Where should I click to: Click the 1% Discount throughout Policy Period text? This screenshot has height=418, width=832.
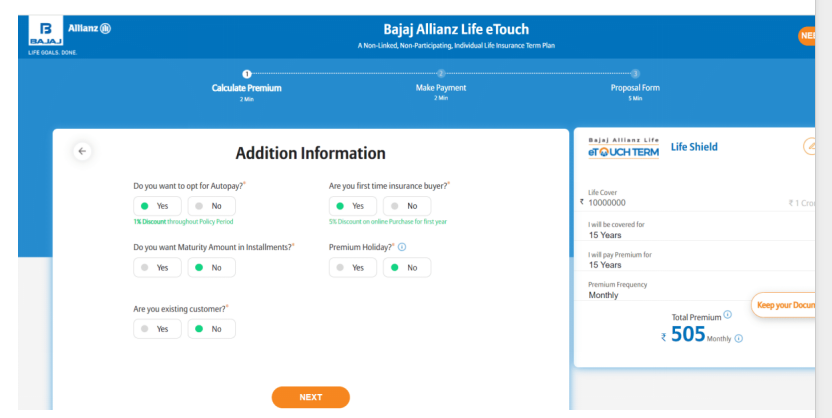[x=183, y=222]
